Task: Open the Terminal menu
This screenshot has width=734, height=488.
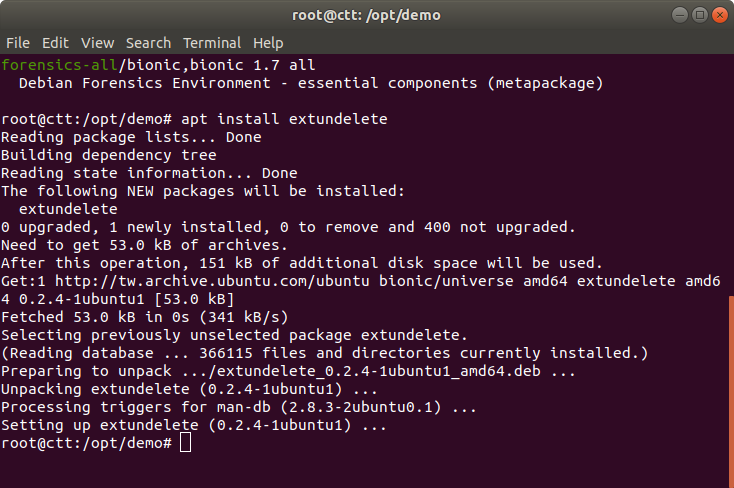Action: [x=212, y=43]
